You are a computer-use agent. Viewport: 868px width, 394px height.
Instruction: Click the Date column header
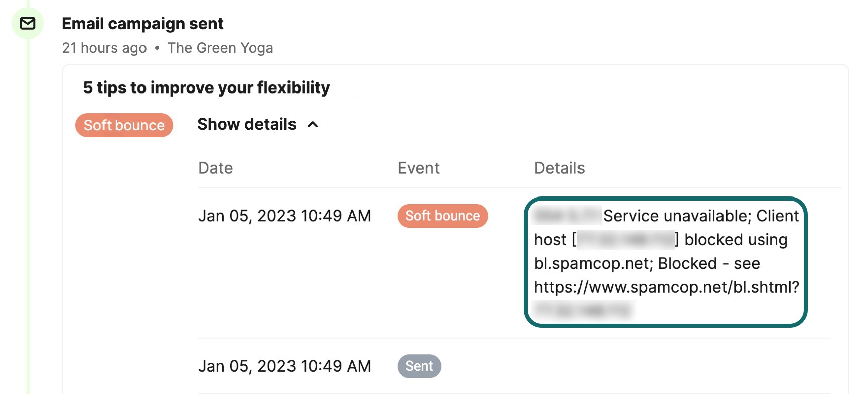[215, 168]
